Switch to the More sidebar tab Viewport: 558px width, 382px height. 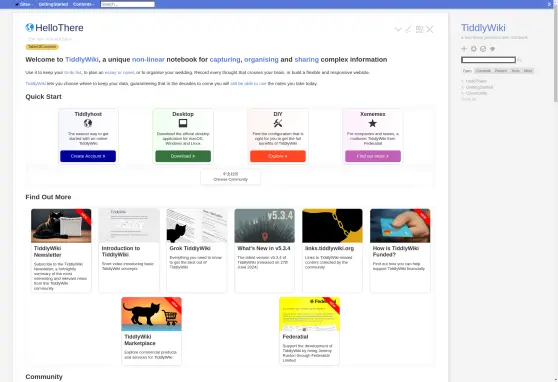[528, 71]
